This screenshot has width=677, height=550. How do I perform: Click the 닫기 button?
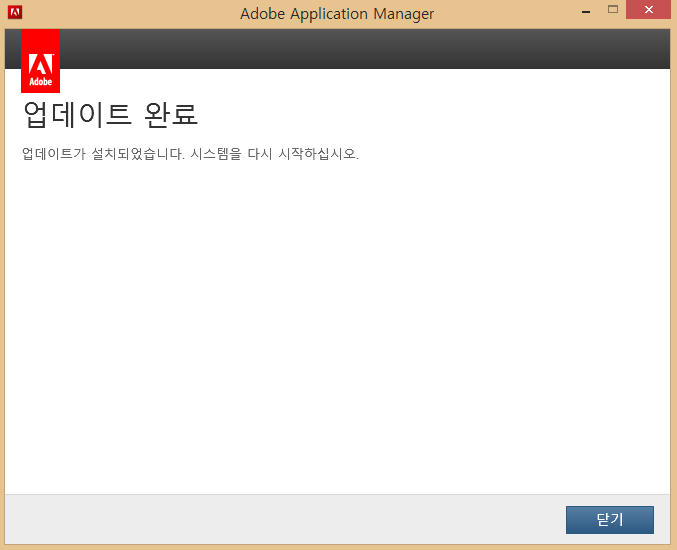610,520
